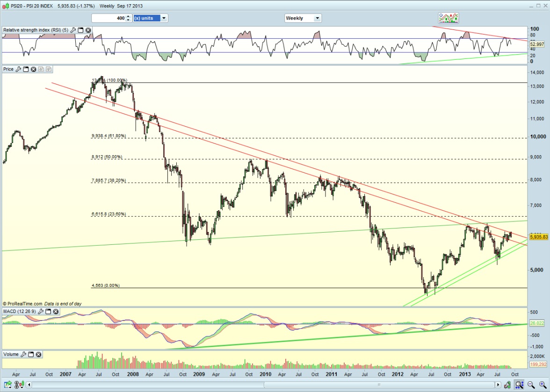Click the 14,000 price axis label
550x392 pixels.
point(538,72)
